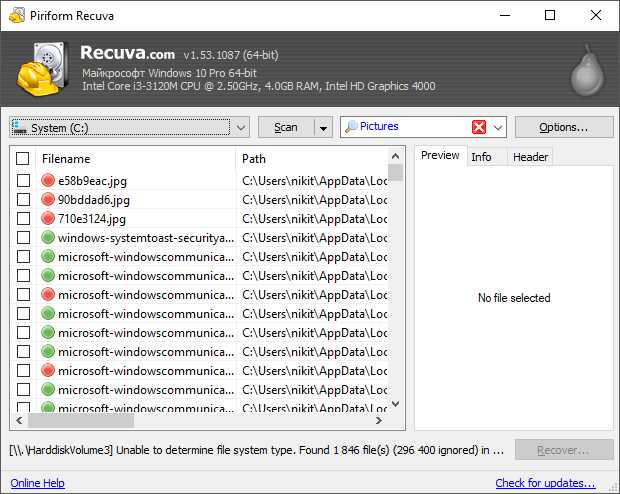The image size is (620, 494).
Task: Click path cell of e58b9eac.jpg row
Action: pyautogui.click(x=314, y=181)
